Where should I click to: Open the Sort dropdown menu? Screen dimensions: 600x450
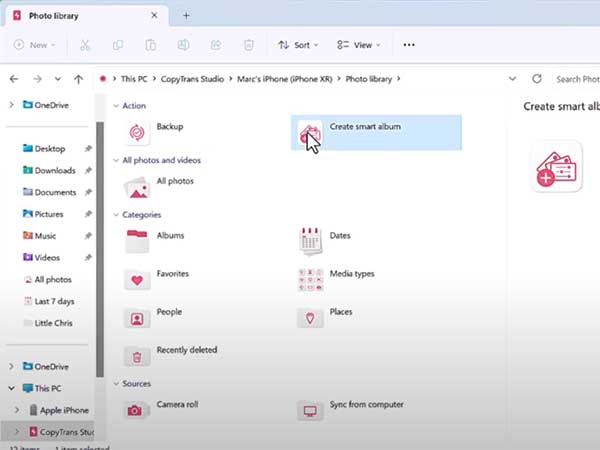point(296,45)
